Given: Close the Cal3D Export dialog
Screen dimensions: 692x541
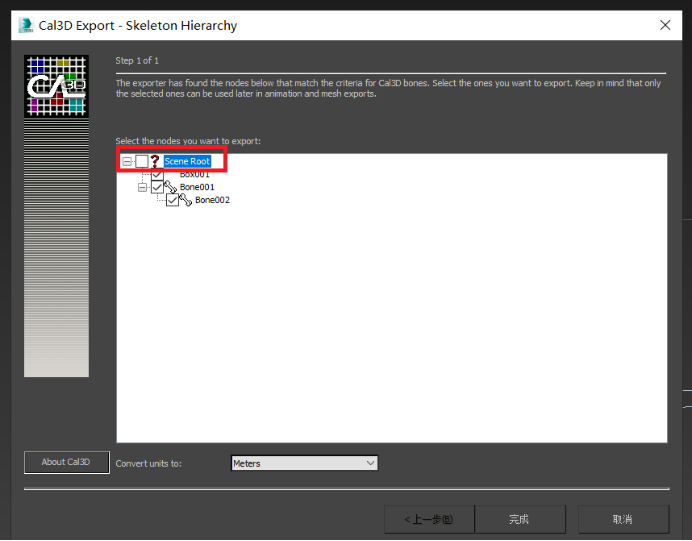Looking at the screenshot, I should coord(665,25).
